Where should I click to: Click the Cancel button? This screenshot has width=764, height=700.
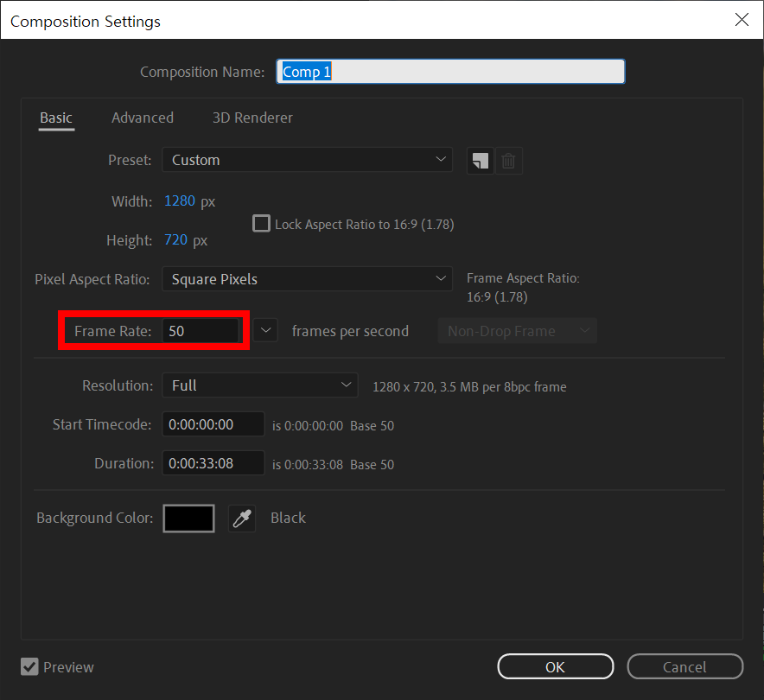[684, 666]
